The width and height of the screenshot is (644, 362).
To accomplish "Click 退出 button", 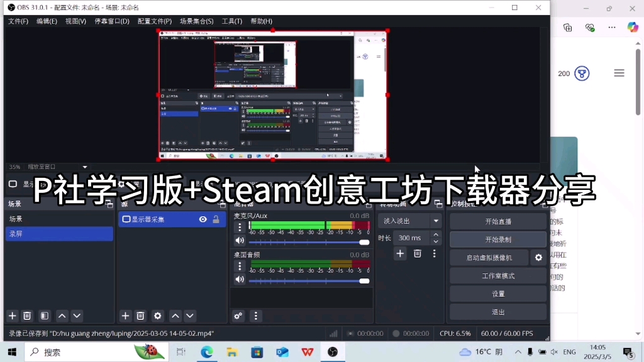I will 498,312.
